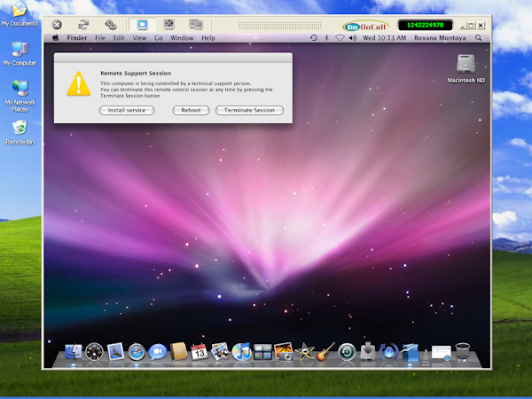Image resolution: width=532 pixels, height=399 pixels.
Task: Open the Go menu
Action: [x=159, y=38]
